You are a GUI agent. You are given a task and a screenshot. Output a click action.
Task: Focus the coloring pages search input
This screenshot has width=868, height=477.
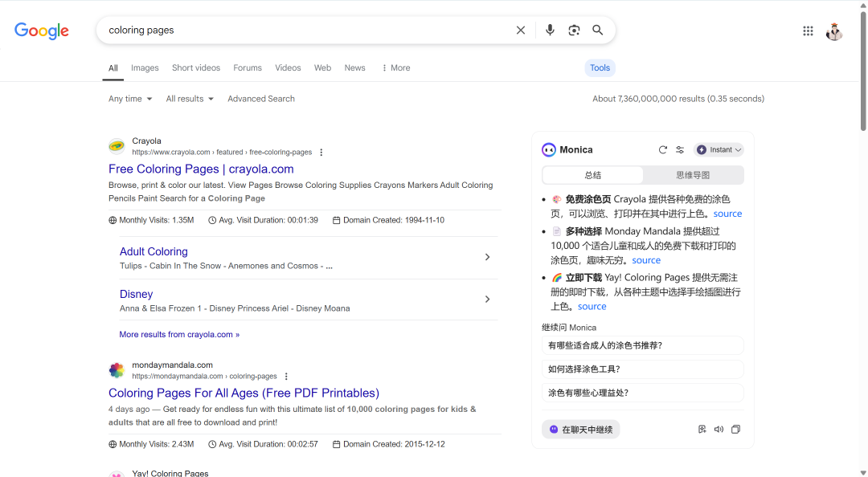click(307, 30)
